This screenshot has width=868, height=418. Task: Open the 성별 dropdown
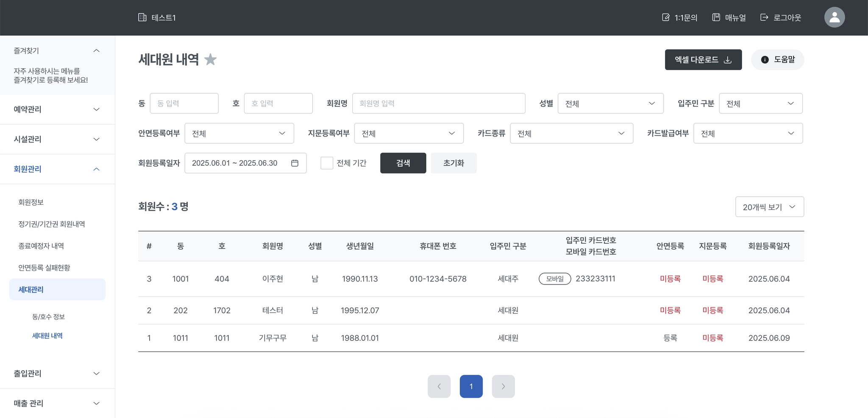(x=610, y=103)
